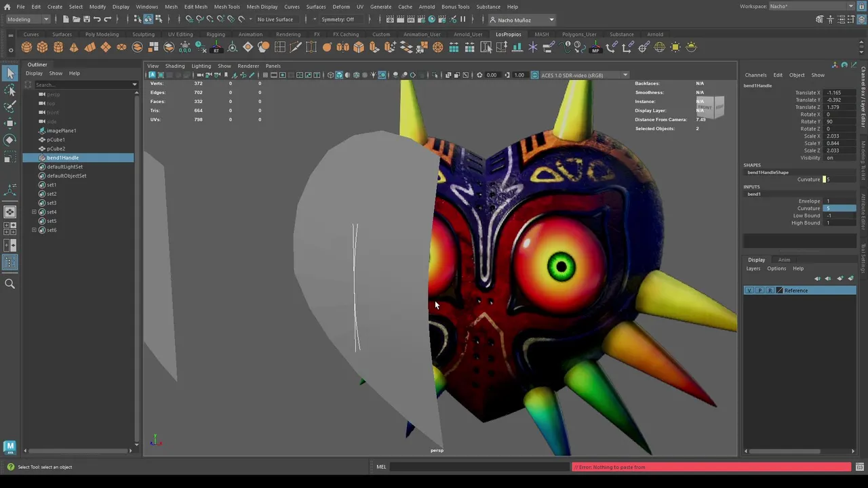This screenshot has height=488, width=868.
Task: Open the ACES 1.0 SDR-video view transform dropdown
Action: (x=584, y=75)
